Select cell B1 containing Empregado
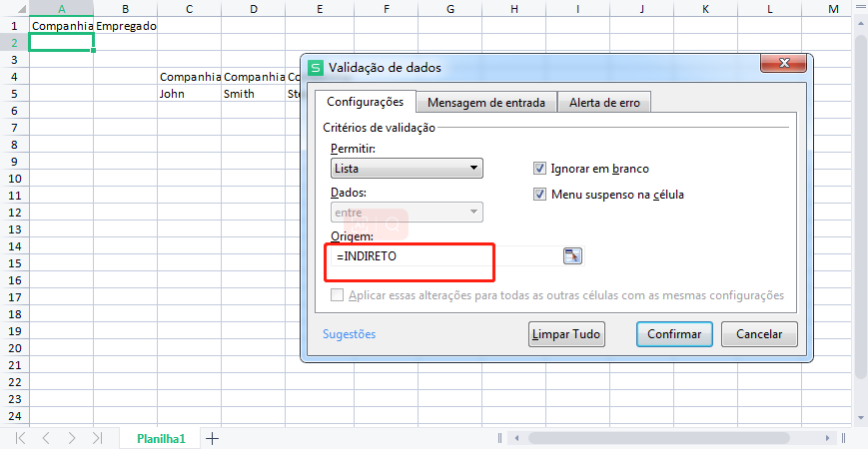The width and height of the screenshot is (868, 449). point(126,25)
